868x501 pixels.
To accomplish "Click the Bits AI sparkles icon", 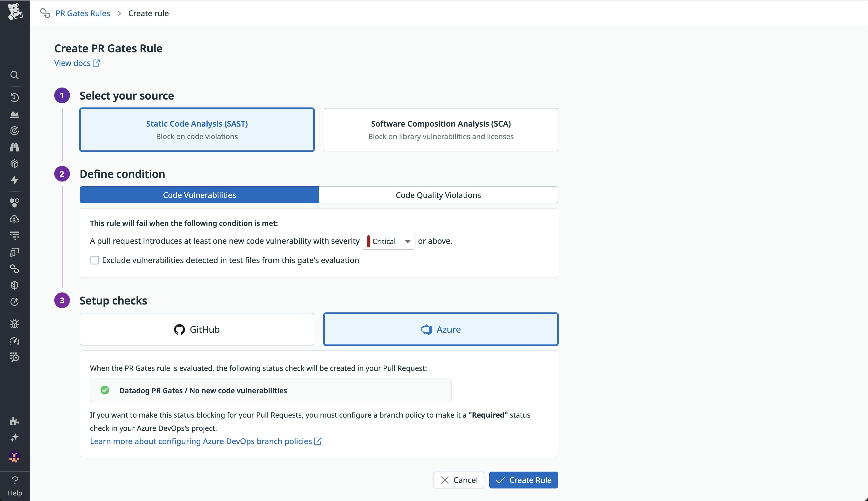I will [14, 437].
